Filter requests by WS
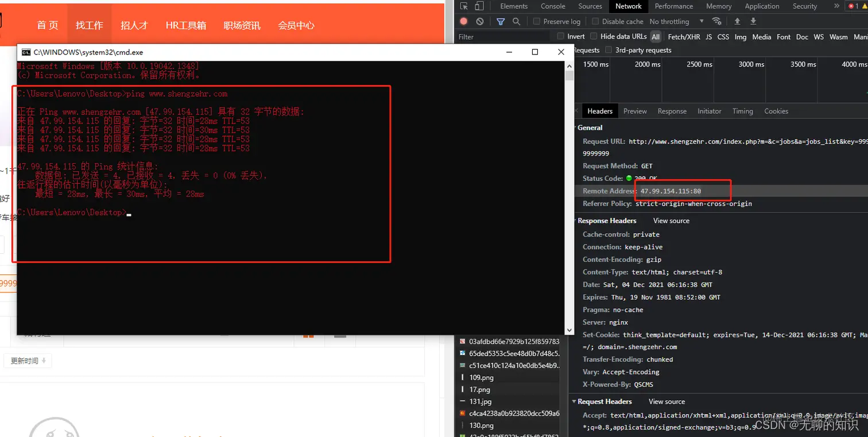The width and height of the screenshot is (868, 437). pyautogui.click(x=819, y=37)
